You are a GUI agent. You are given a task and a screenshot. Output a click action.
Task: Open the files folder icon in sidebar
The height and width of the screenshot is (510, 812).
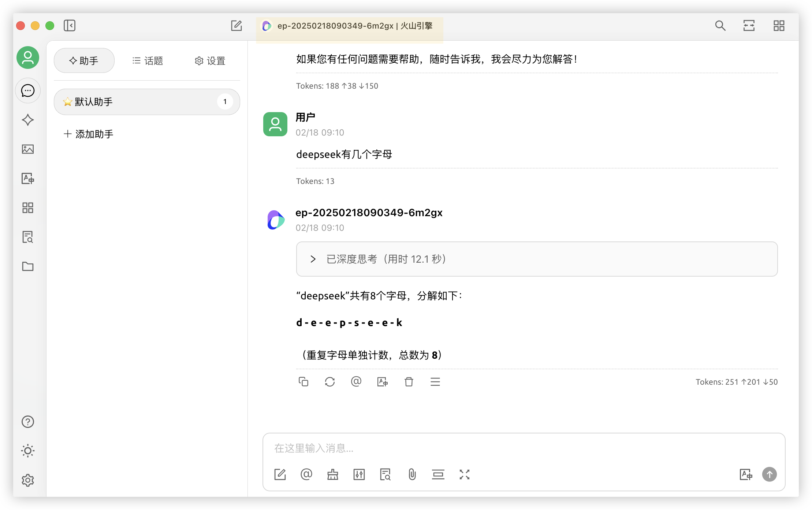[x=28, y=266]
